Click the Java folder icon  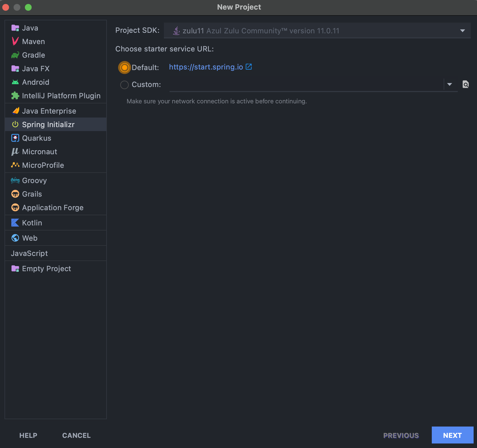15,28
